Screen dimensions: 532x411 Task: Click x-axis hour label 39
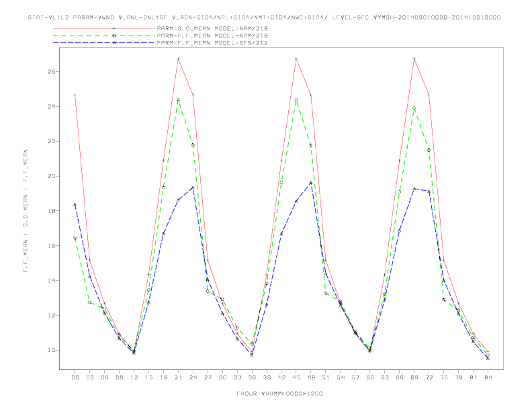pos(267,377)
